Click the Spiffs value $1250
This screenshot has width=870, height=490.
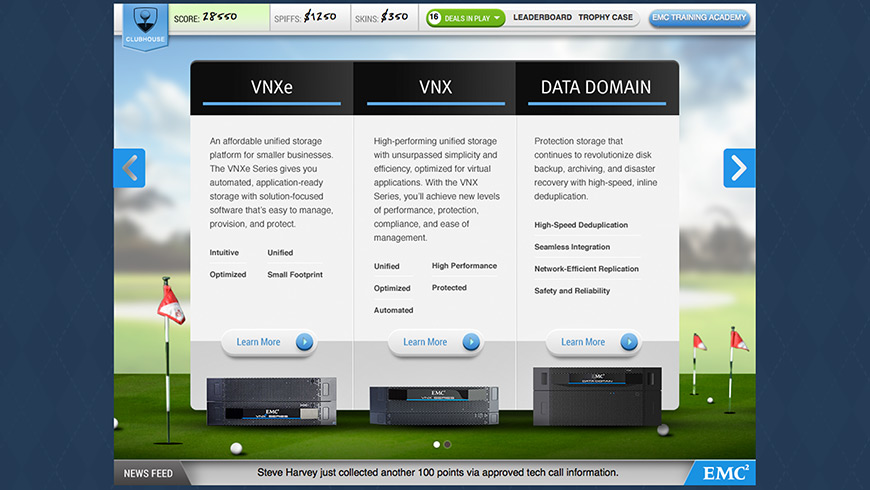coord(320,17)
